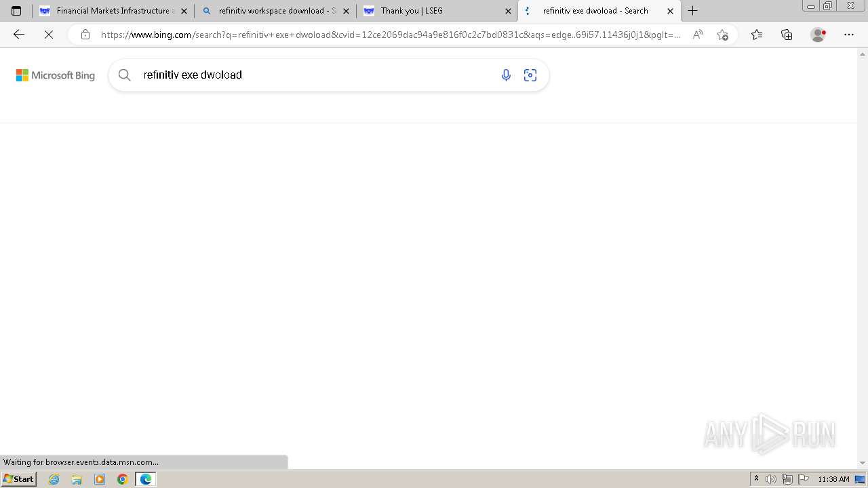Click the browser address bar URL
This screenshot has width=868, height=488.
[390, 35]
